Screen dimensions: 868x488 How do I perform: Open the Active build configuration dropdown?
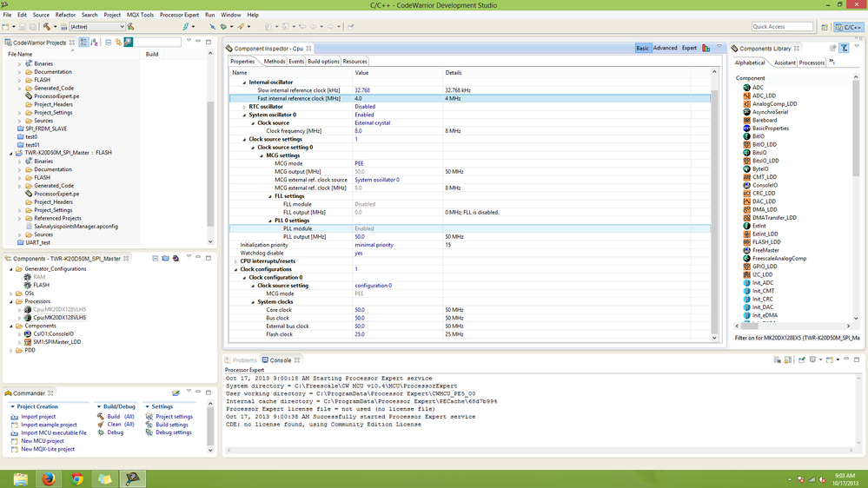pos(96,27)
